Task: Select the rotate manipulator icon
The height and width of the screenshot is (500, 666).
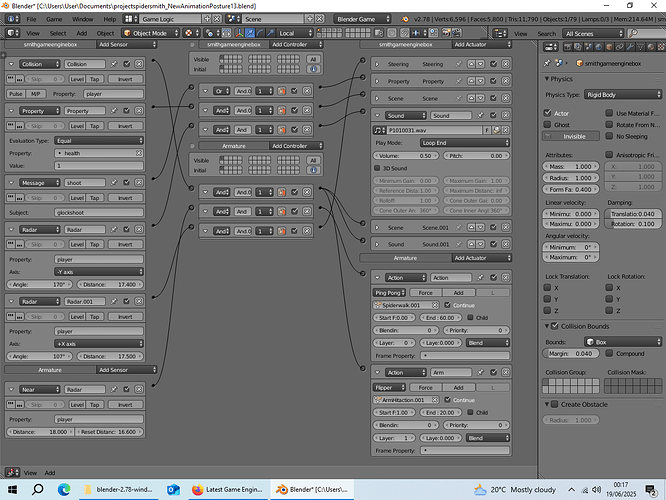Action: (260, 33)
